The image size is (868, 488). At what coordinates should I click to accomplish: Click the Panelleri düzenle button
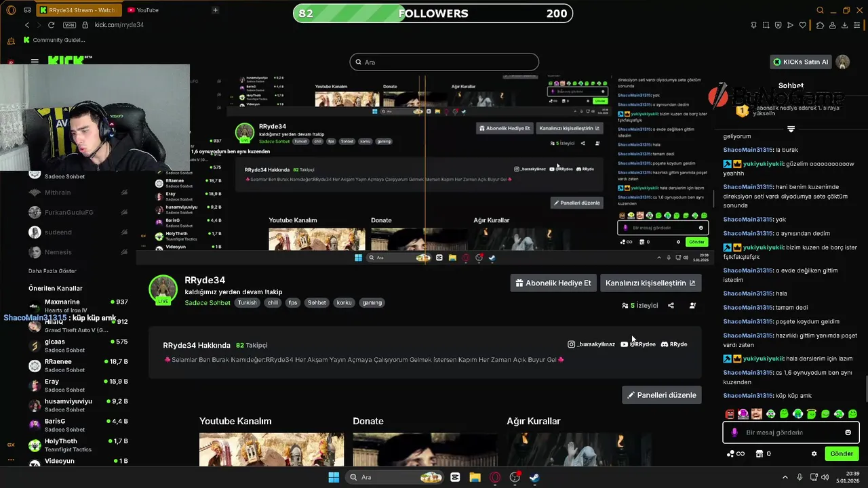click(x=661, y=395)
